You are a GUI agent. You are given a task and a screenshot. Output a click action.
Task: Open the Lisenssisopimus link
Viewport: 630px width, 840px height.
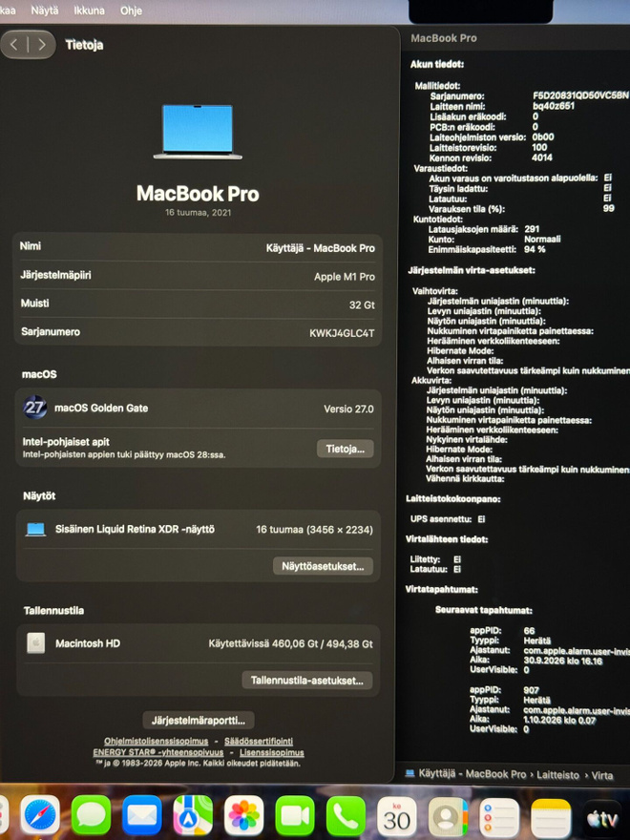[x=272, y=753]
